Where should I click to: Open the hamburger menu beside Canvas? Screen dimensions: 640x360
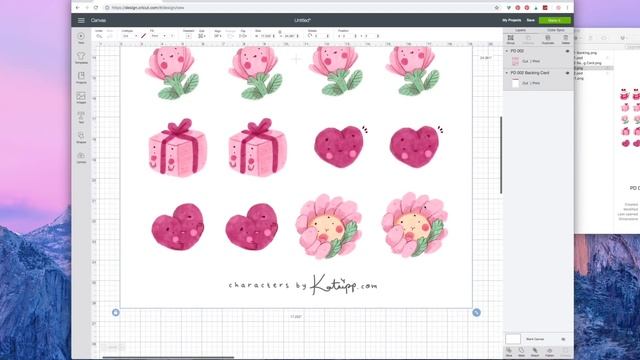pyautogui.click(x=81, y=20)
